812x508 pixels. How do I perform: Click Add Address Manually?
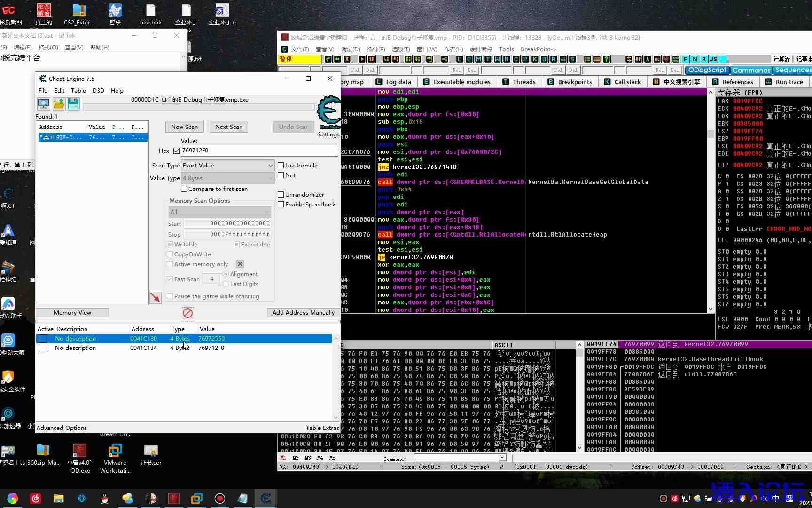point(303,313)
